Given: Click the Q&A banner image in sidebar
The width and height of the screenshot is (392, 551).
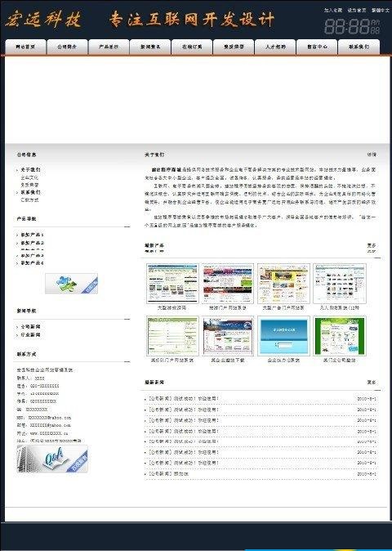Looking at the screenshot, I should pos(52,459).
